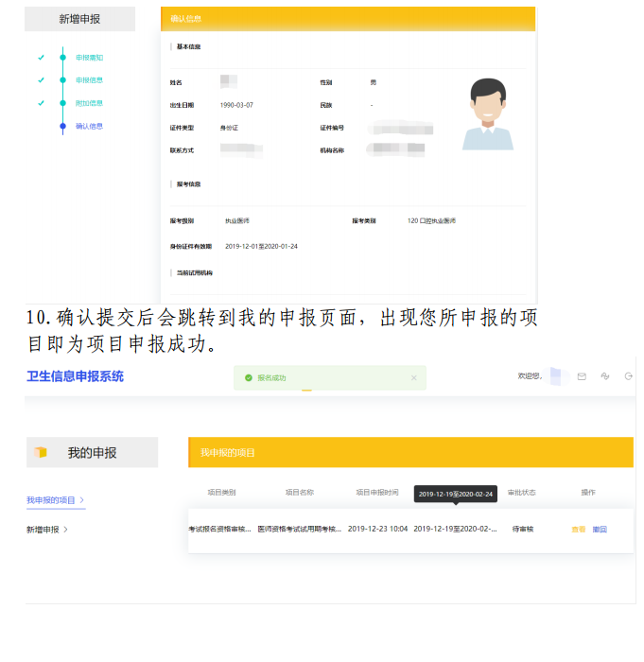Select the 申报信息 step
Viewport: 644px width, 662px height.
point(89,80)
